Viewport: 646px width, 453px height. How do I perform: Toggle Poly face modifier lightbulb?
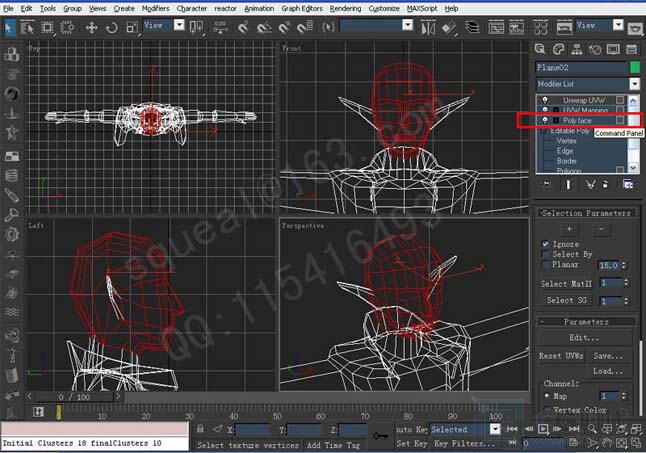click(x=545, y=120)
